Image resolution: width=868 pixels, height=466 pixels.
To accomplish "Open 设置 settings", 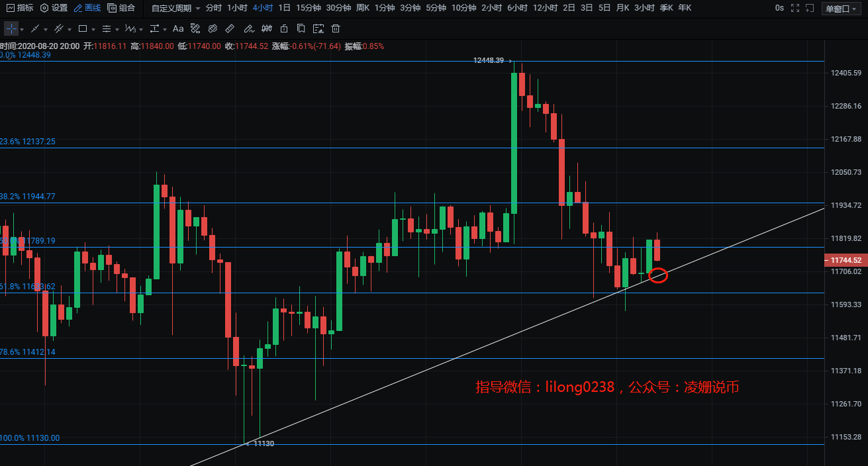I will (54, 8).
